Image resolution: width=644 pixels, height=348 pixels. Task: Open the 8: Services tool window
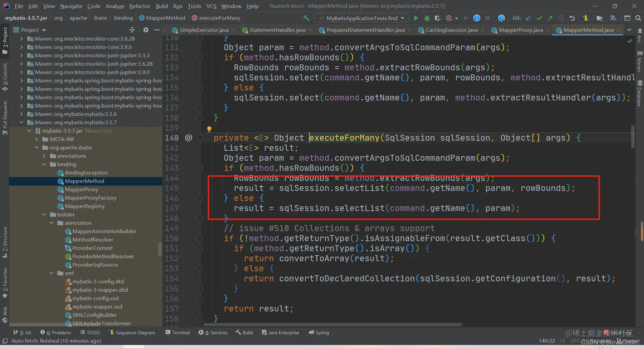click(213, 332)
